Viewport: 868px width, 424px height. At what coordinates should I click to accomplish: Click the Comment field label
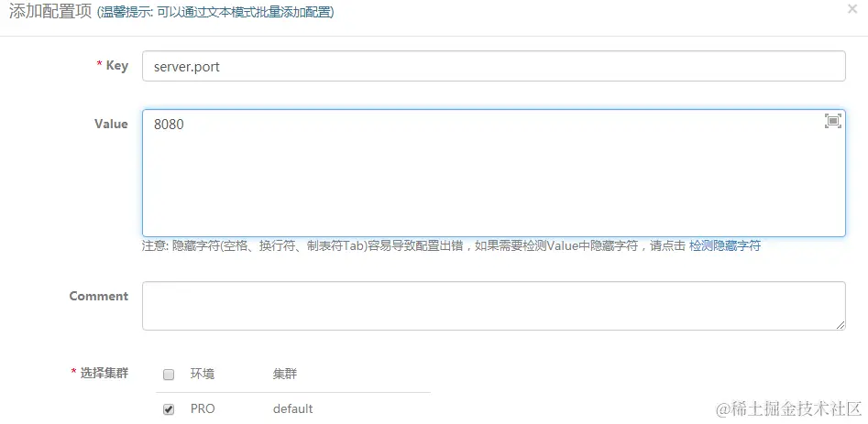coord(99,297)
